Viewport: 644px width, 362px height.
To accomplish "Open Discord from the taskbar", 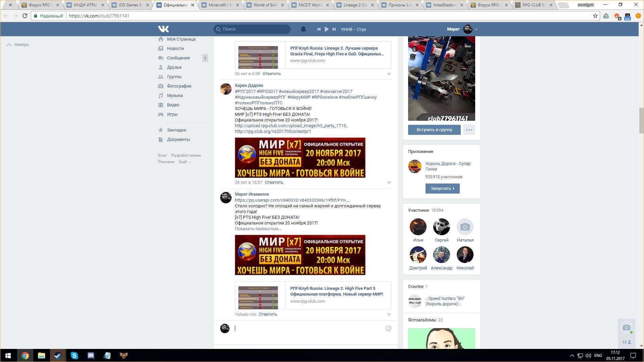I will tap(91, 356).
